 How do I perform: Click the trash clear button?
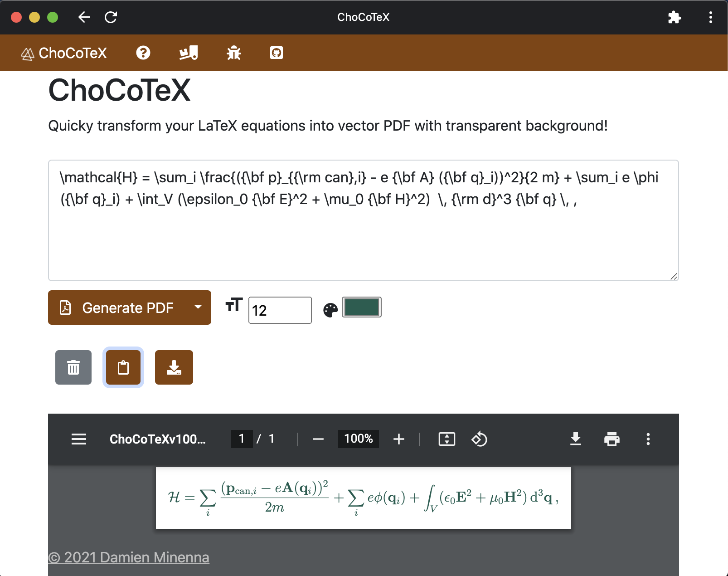[73, 367]
